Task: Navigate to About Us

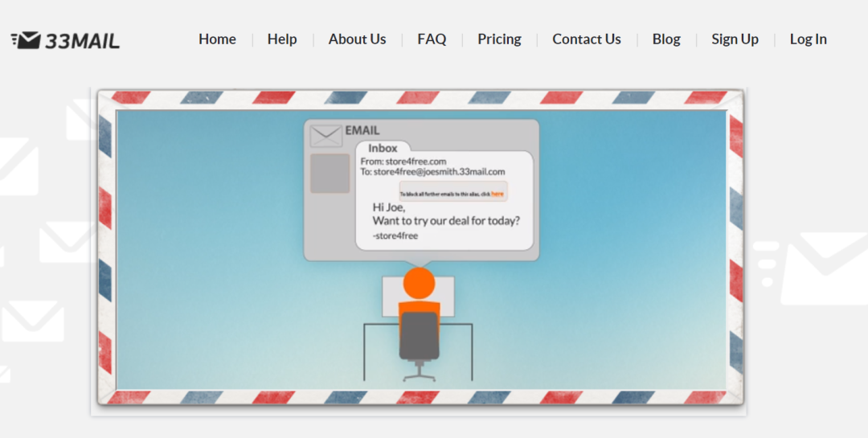Action: [x=357, y=39]
